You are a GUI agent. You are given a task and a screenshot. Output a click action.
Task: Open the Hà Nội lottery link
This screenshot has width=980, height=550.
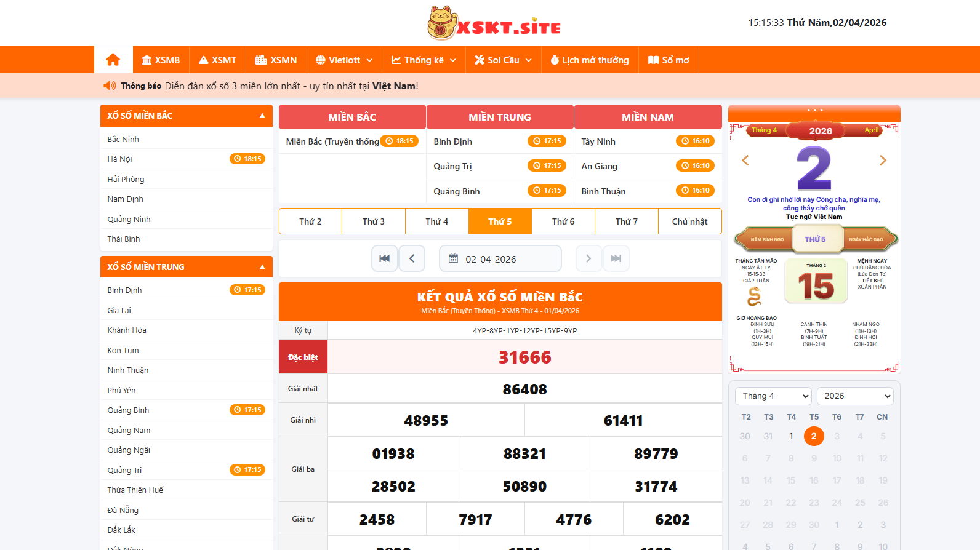[x=120, y=159]
